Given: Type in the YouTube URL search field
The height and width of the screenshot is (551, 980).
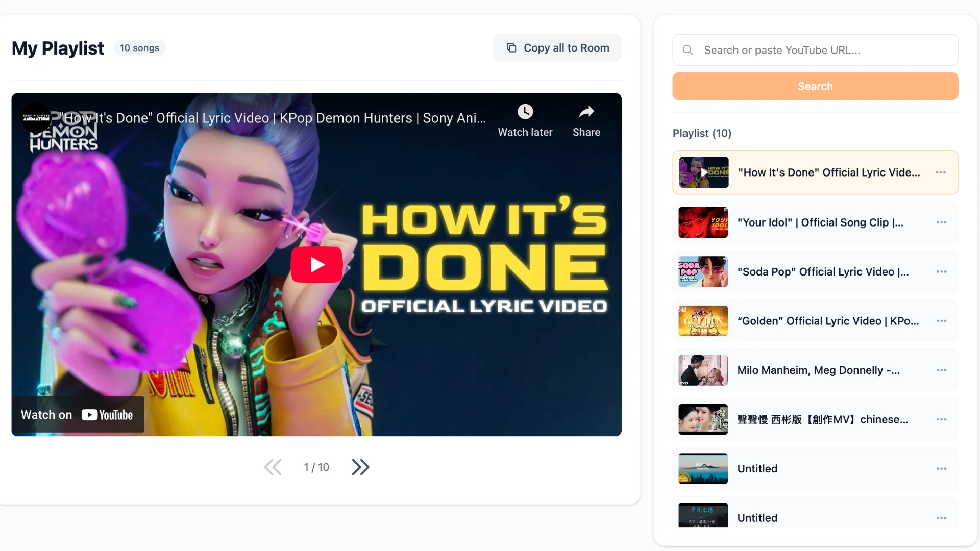Looking at the screenshot, I should [x=827, y=50].
